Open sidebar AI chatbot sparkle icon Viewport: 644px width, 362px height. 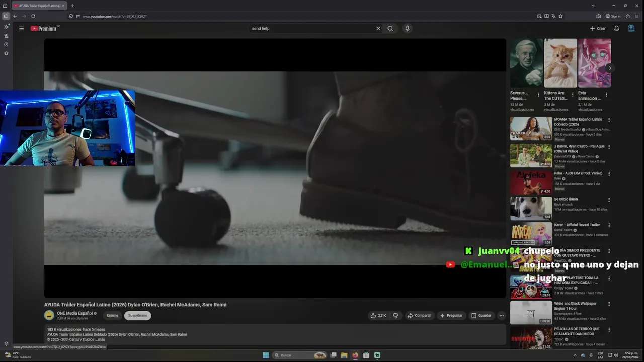coord(6,27)
